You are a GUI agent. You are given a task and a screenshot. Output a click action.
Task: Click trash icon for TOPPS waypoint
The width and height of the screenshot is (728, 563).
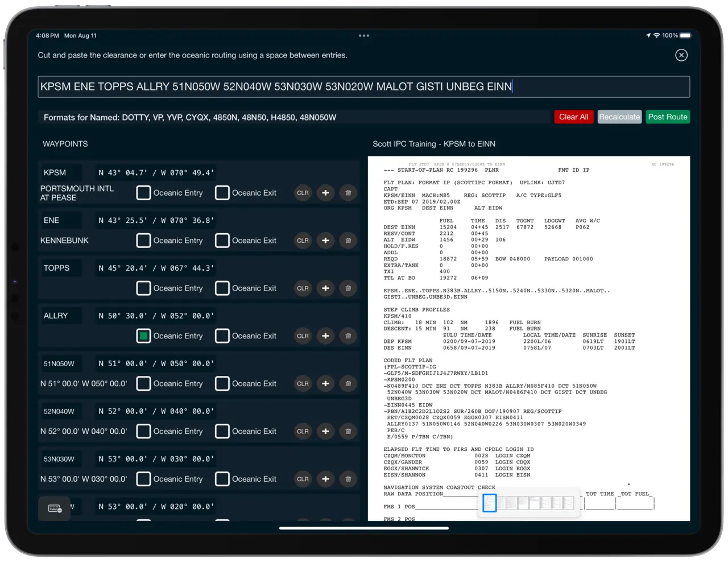(348, 288)
